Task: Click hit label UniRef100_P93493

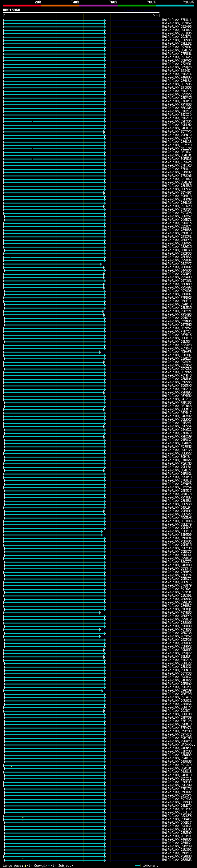Action: click(177, 277)
